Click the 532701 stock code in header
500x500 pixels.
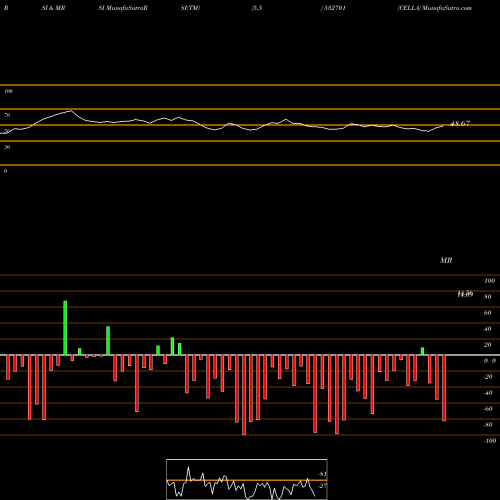(334, 8)
